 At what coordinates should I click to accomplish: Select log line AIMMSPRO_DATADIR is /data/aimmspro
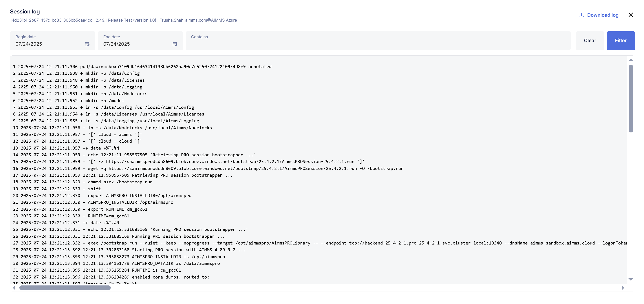(x=116, y=263)
